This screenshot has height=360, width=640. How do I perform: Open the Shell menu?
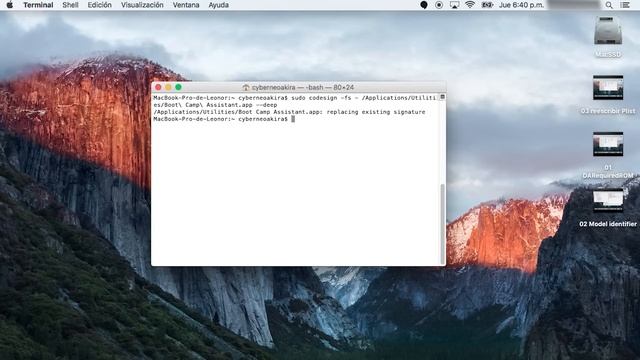coord(70,5)
